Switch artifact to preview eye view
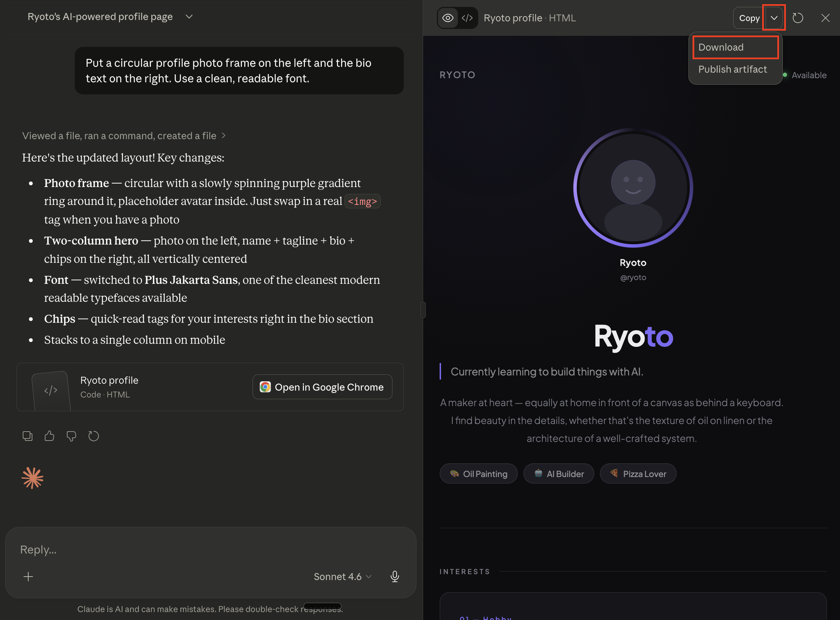Screen dimensions: 840x620 click(448, 18)
